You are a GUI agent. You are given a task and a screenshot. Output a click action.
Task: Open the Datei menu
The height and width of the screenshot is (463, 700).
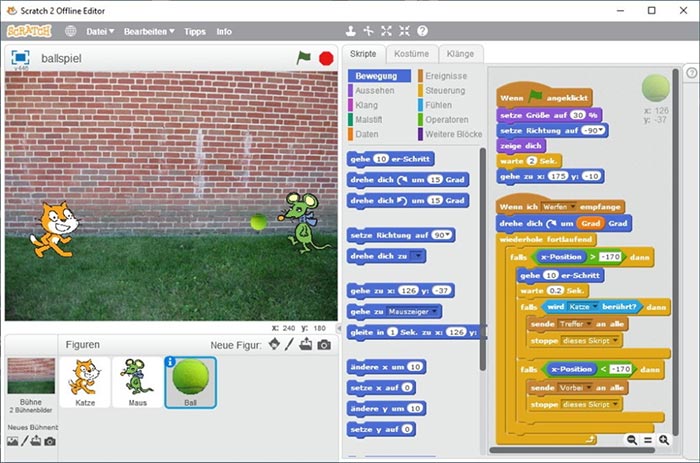coord(100,32)
